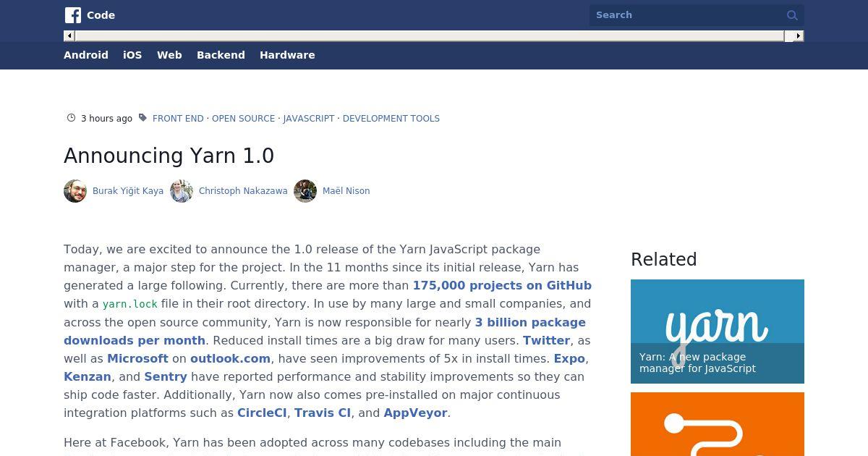868x456 pixels.
Task: Click the tag icon before FRONT END
Action: [x=142, y=118]
